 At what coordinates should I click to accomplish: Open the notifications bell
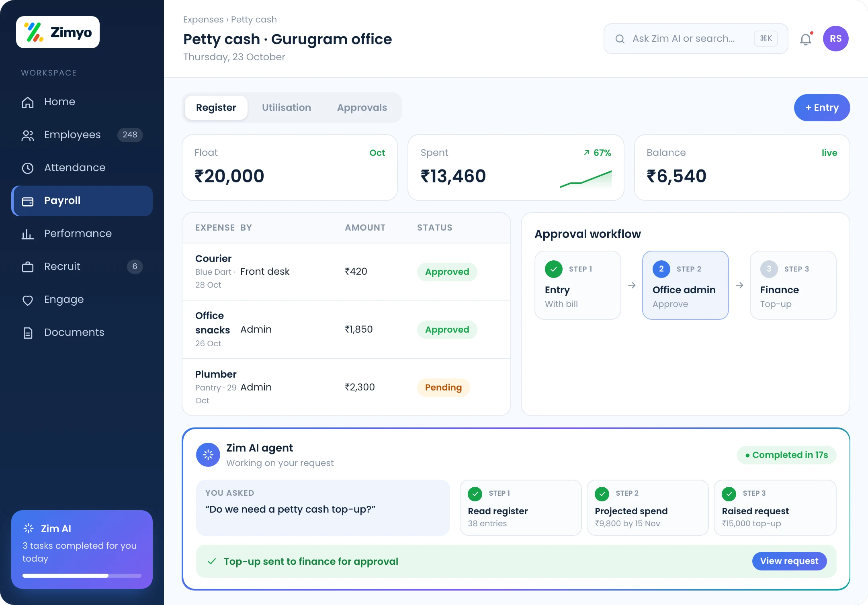click(806, 39)
